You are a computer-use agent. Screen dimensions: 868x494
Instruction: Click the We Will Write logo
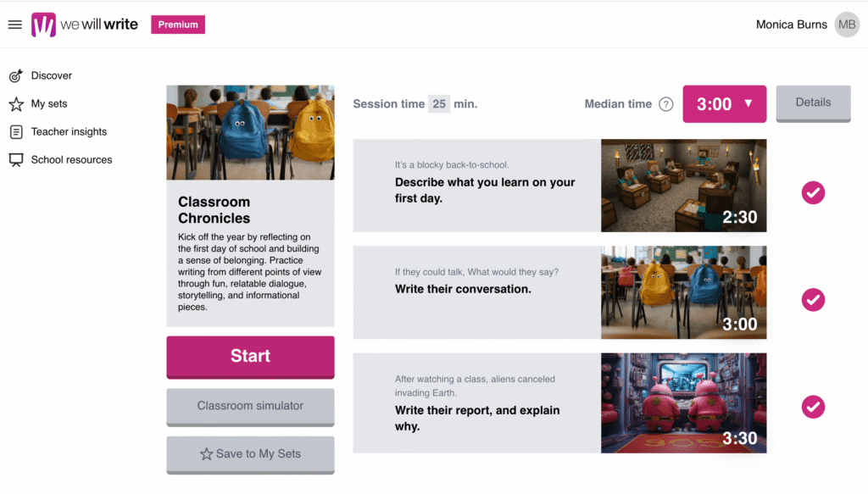(x=84, y=25)
